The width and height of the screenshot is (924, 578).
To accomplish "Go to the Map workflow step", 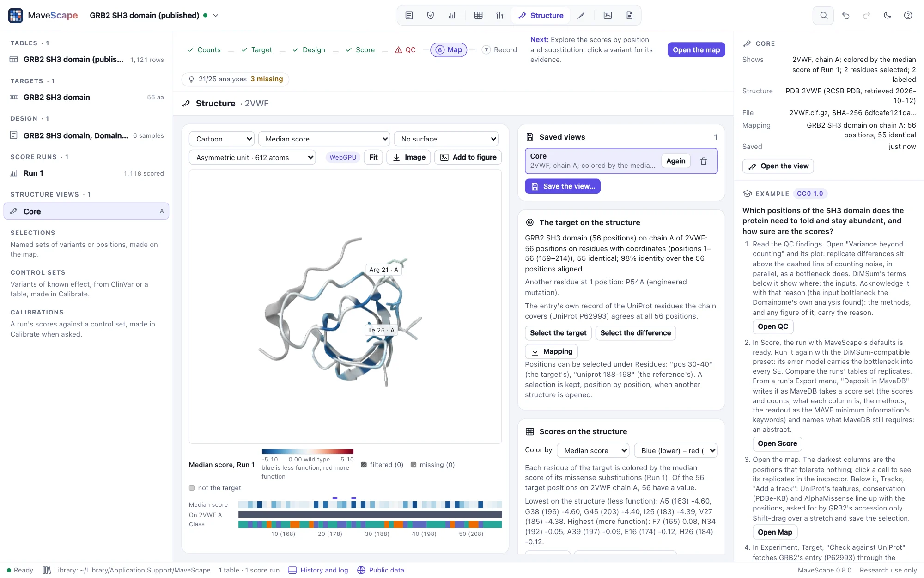I will click(449, 50).
